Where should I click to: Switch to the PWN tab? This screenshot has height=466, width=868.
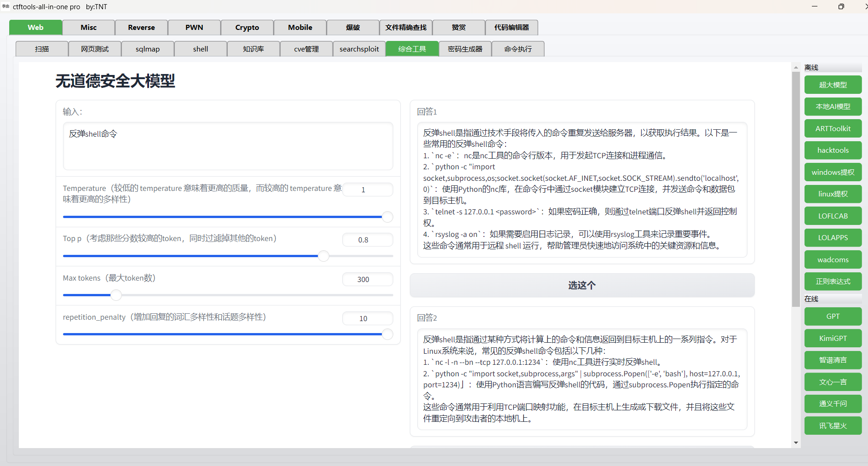pos(194,27)
